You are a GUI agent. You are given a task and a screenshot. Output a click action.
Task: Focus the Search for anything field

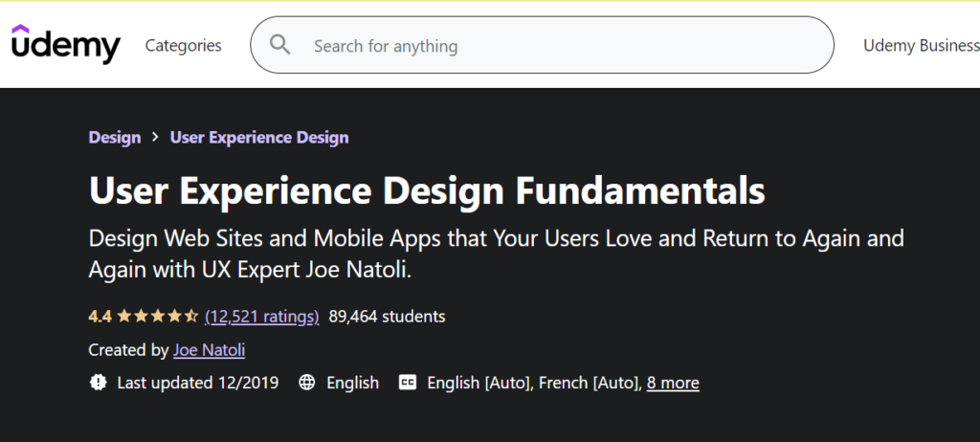(542, 45)
